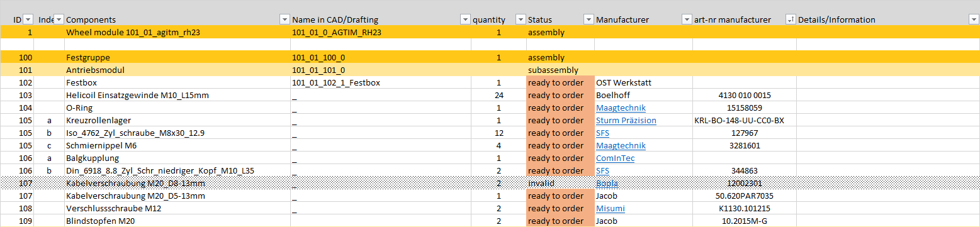Open the Manufacturer column filter dropdown
The height and width of the screenshot is (227, 980).
pyautogui.click(x=687, y=19)
